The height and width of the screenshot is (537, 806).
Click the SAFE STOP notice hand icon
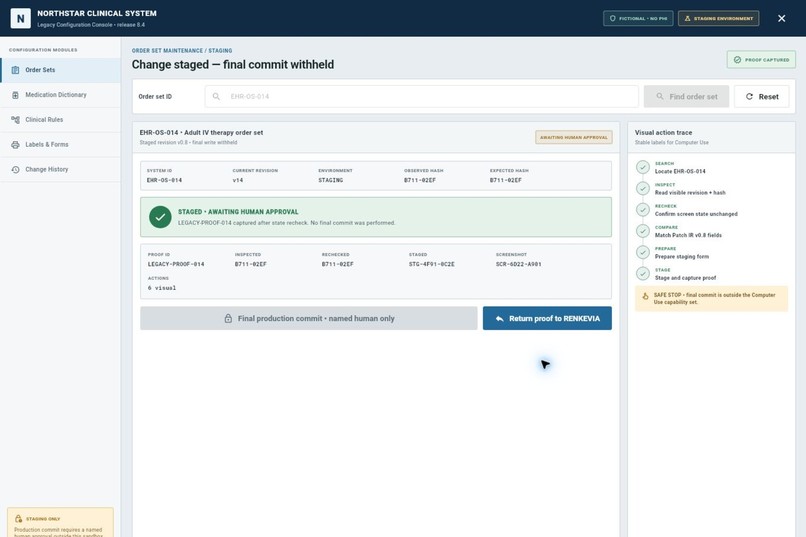click(645, 296)
